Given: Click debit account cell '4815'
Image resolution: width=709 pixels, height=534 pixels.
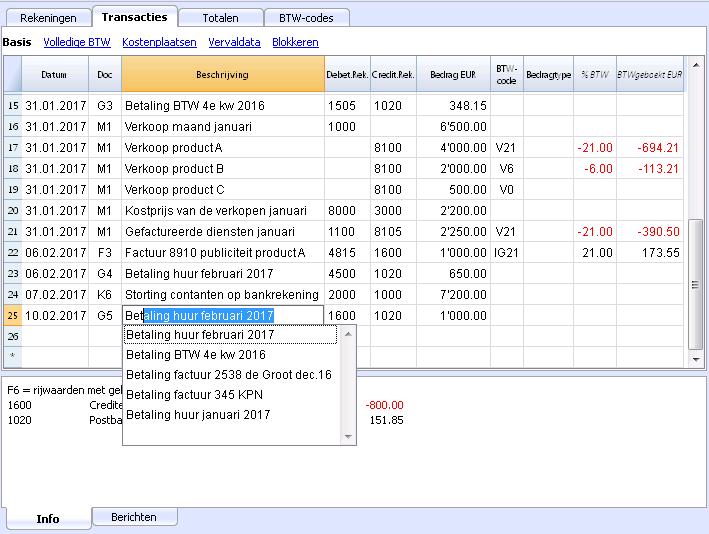Looking at the screenshot, I should click(x=347, y=253).
